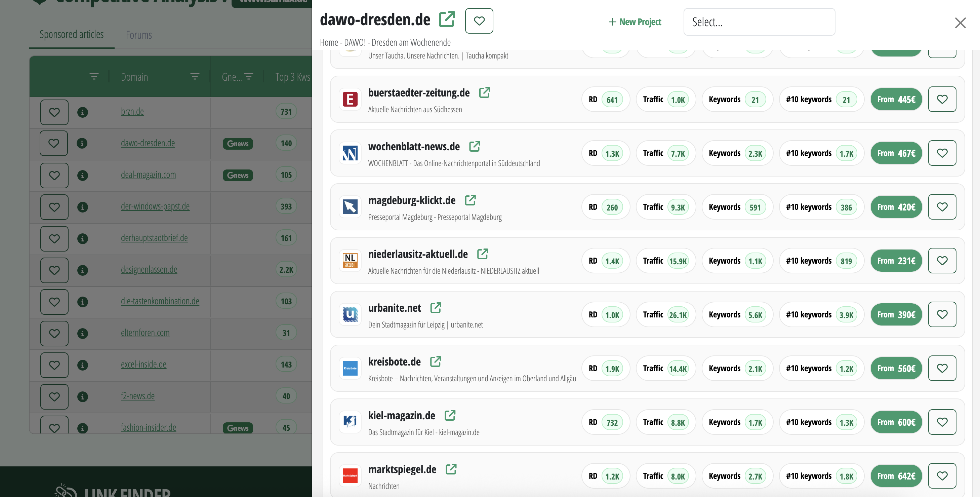Image resolution: width=980 pixels, height=497 pixels.
Task: Open the Select project dropdown
Action: [759, 22]
